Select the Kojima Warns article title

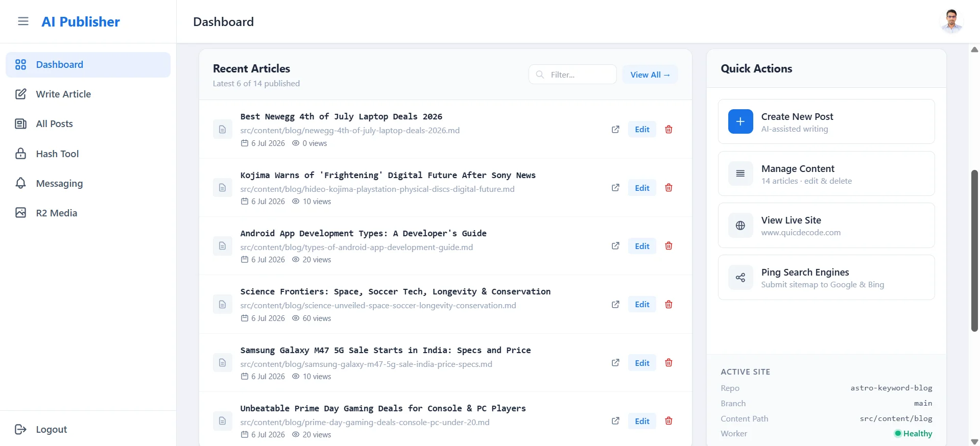click(x=388, y=175)
